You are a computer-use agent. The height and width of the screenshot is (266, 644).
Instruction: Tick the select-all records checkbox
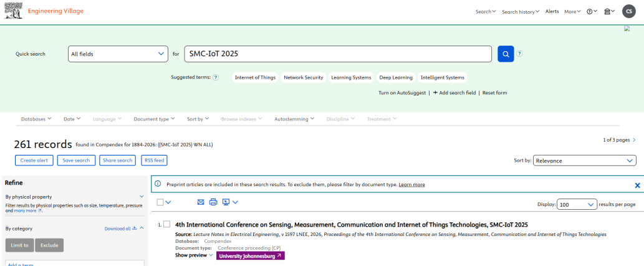[x=160, y=202]
